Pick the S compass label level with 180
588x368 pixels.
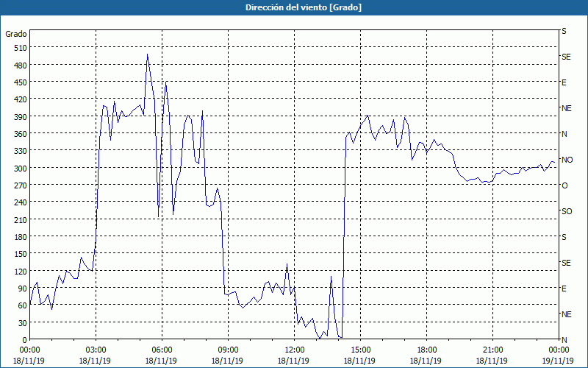click(x=564, y=237)
